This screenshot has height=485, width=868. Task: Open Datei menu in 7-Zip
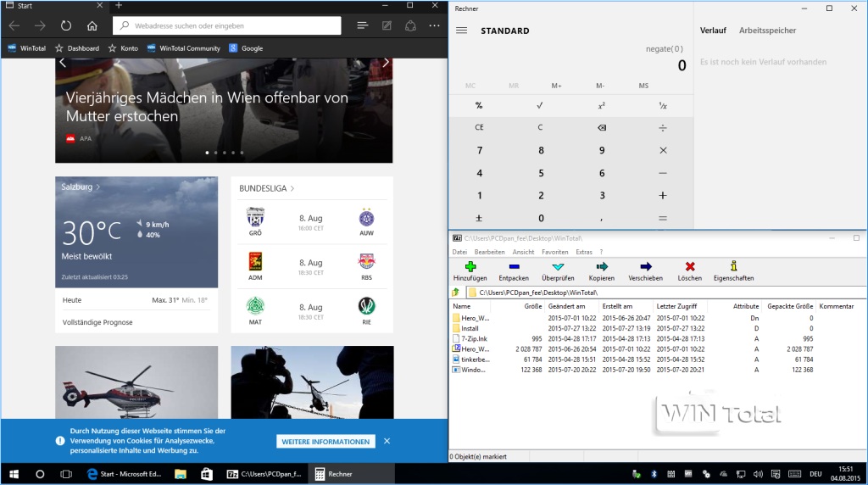pyautogui.click(x=459, y=252)
